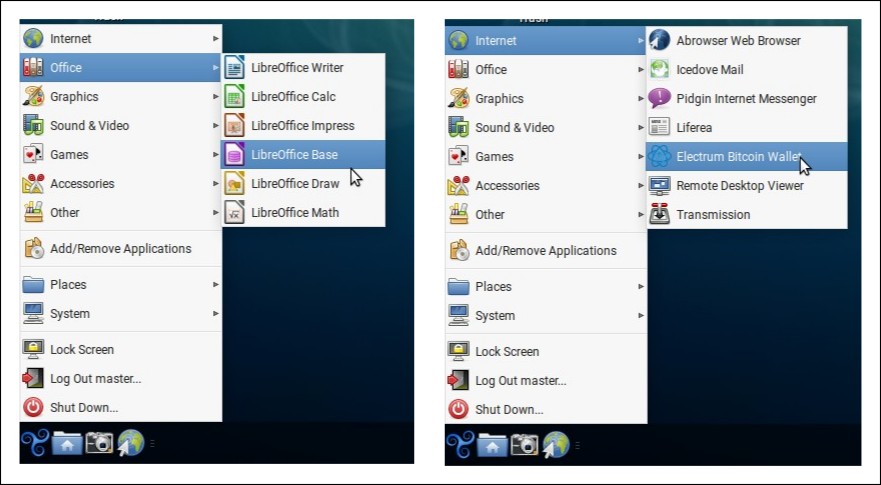
Task: Click LibreOffice Writer label text
Action: [297, 68]
